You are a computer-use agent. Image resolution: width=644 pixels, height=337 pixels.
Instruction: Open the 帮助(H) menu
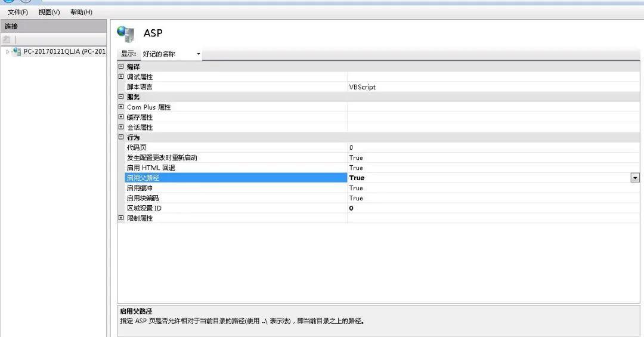[x=81, y=12]
